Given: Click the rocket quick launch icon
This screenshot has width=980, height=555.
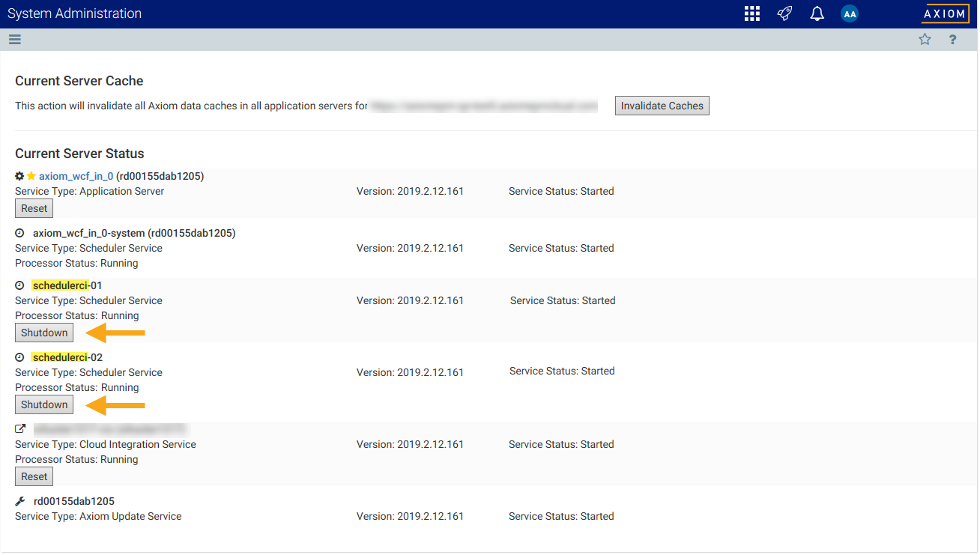Looking at the screenshot, I should (x=784, y=13).
